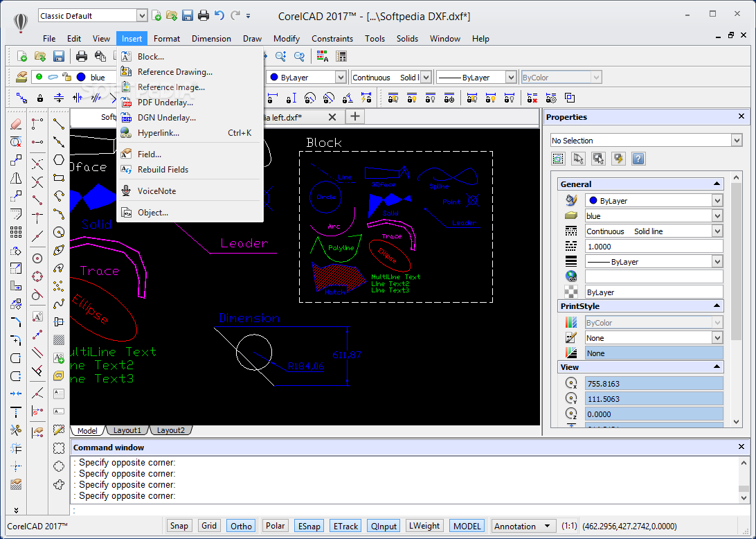Open the Continuous Solid linestyle dropdown in toolbar
Viewport: 756px width, 539px height.
tap(426, 77)
